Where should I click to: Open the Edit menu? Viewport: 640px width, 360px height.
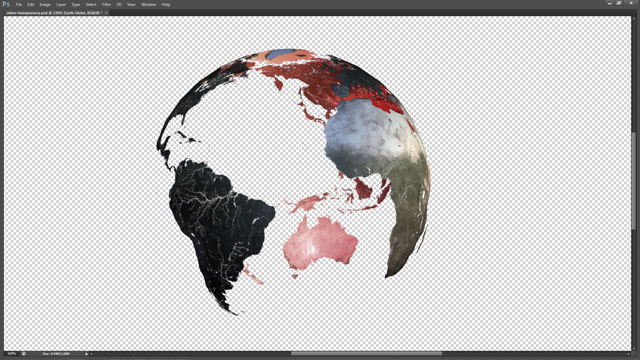(31, 4)
